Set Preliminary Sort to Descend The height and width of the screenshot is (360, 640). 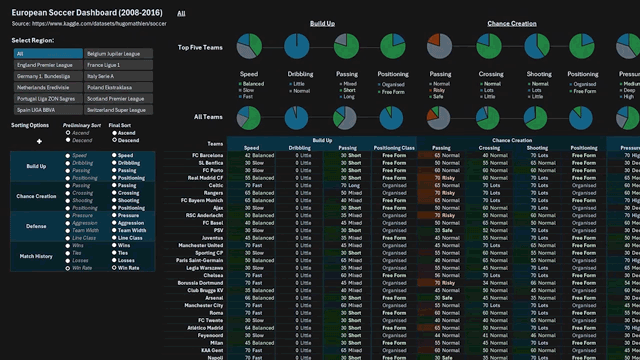68,140
